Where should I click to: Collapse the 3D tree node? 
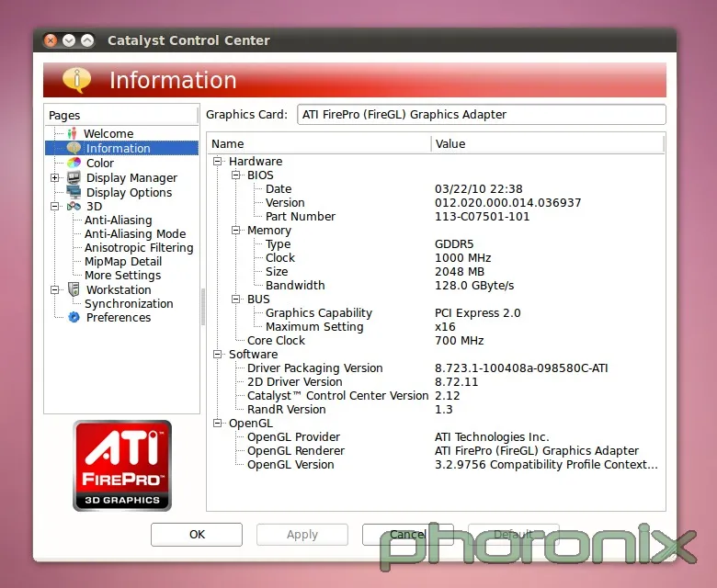click(55, 206)
